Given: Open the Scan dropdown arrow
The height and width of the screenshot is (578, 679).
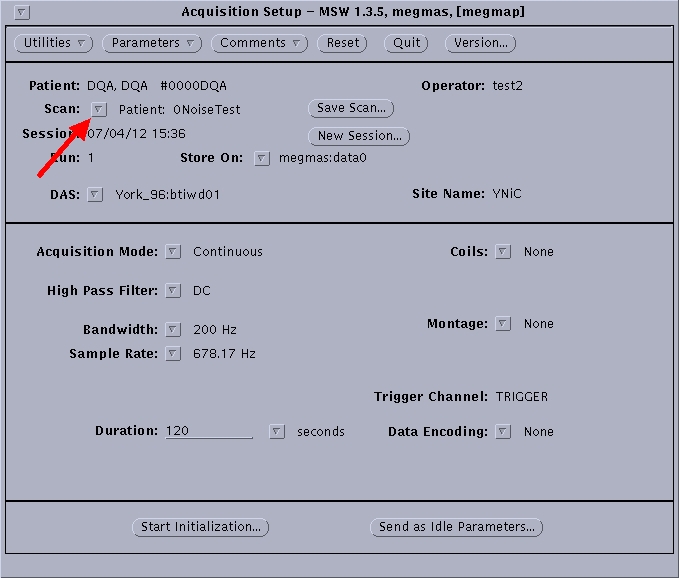Looking at the screenshot, I should (99, 109).
